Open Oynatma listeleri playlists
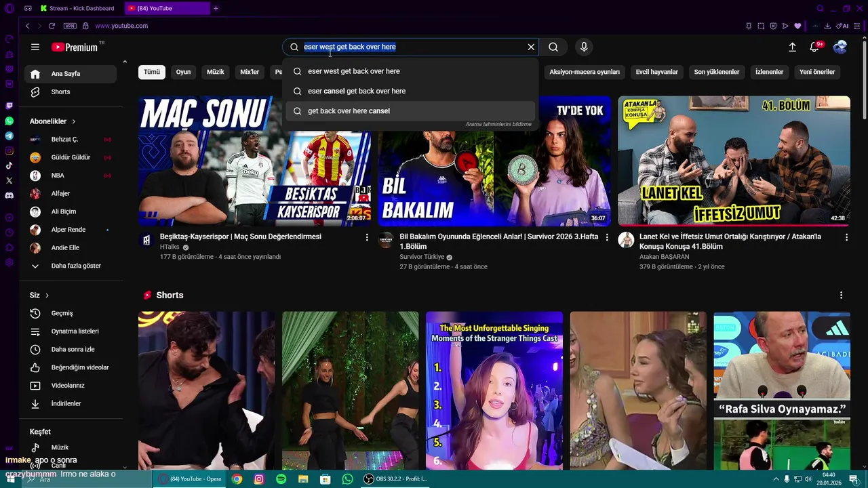Viewport: 868px width, 488px height. (x=71, y=331)
